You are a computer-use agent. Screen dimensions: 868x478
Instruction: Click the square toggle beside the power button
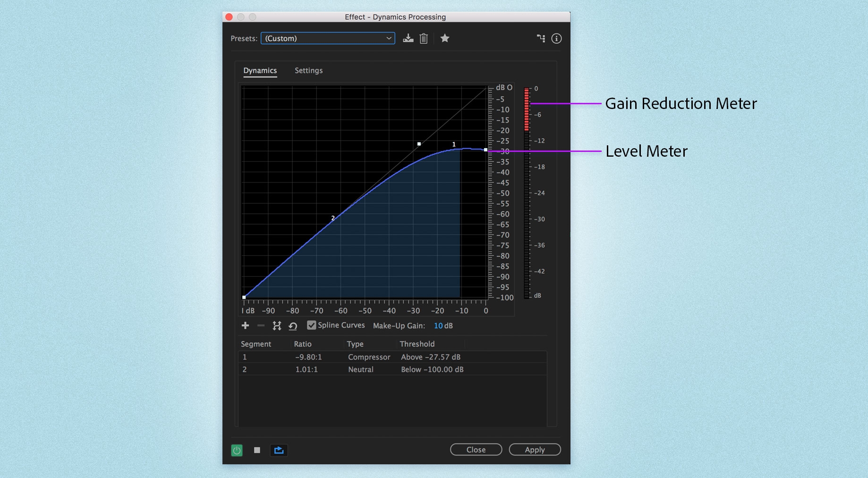[257, 450]
